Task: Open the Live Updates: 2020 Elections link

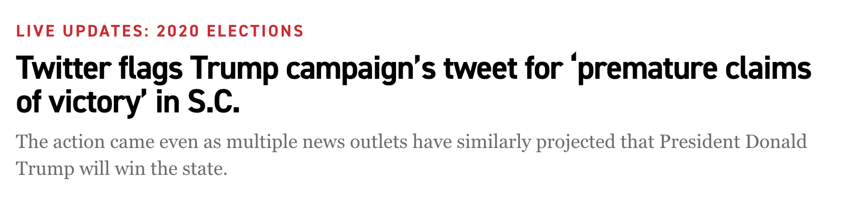Action: (x=160, y=31)
